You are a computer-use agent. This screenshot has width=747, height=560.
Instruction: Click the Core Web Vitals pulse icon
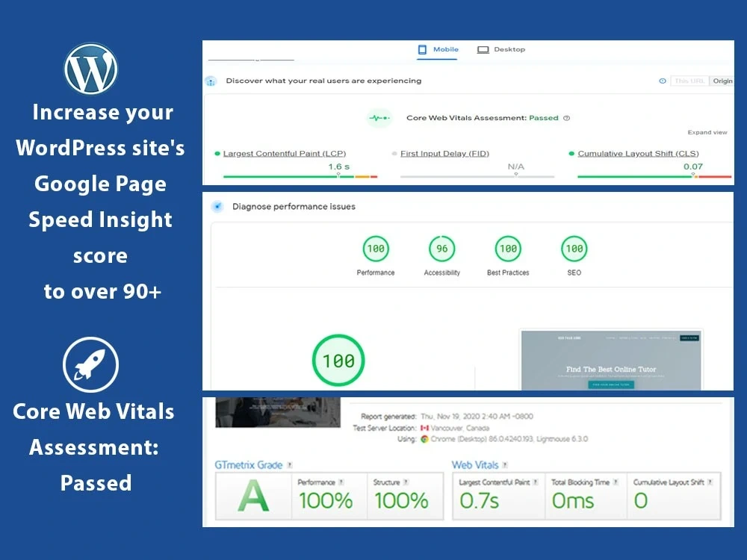coord(379,118)
